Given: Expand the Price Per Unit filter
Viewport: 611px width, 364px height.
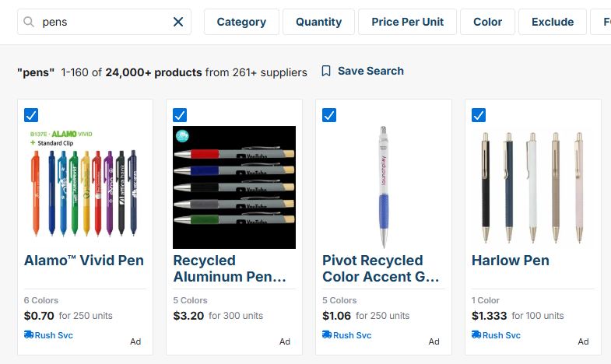Looking at the screenshot, I should pyautogui.click(x=408, y=22).
